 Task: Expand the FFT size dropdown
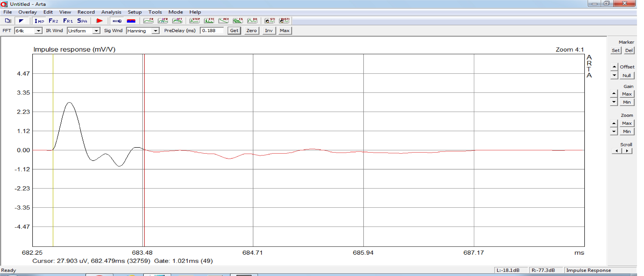point(38,31)
